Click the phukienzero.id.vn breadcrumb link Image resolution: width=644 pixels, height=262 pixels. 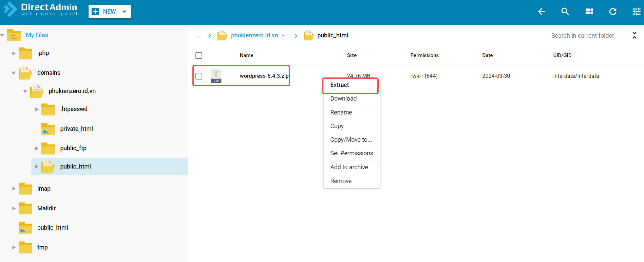click(x=254, y=35)
